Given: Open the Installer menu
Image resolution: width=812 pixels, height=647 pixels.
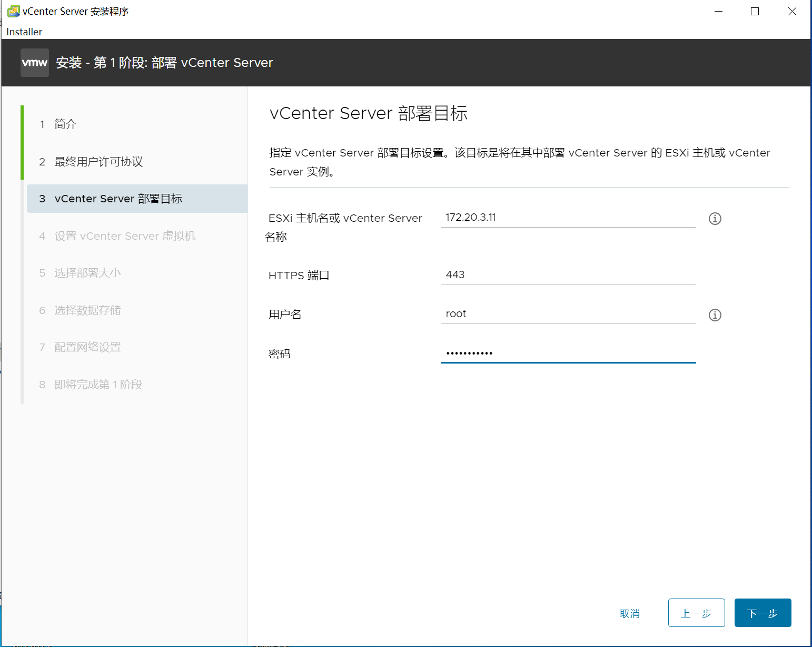Looking at the screenshot, I should coord(24,32).
